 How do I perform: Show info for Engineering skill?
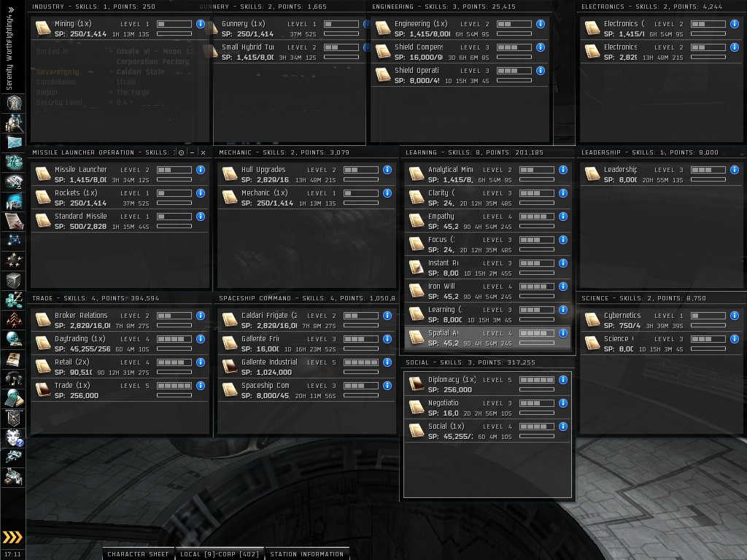[x=541, y=24]
